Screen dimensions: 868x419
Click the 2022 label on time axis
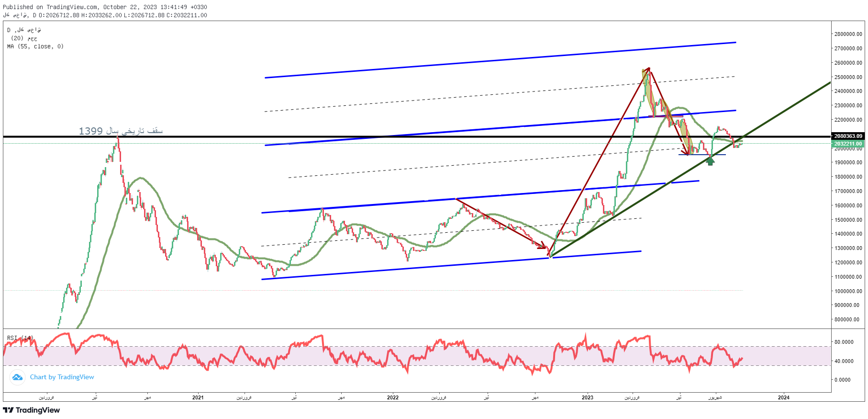click(x=392, y=397)
